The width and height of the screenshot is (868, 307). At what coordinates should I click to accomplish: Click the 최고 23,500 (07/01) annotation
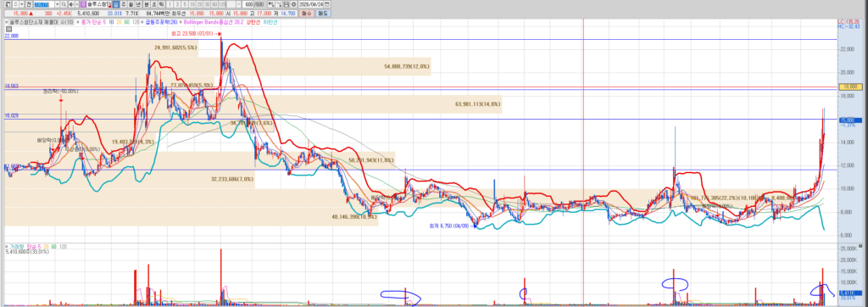coord(198,35)
